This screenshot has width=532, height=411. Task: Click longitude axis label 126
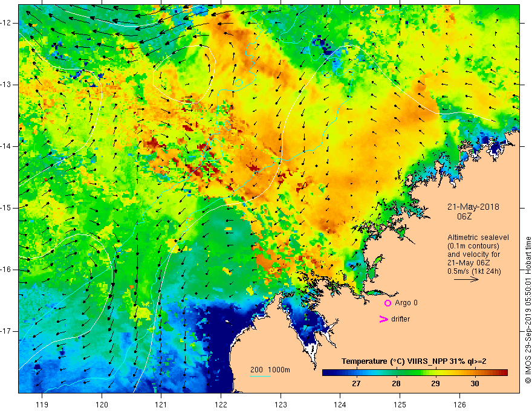click(459, 404)
